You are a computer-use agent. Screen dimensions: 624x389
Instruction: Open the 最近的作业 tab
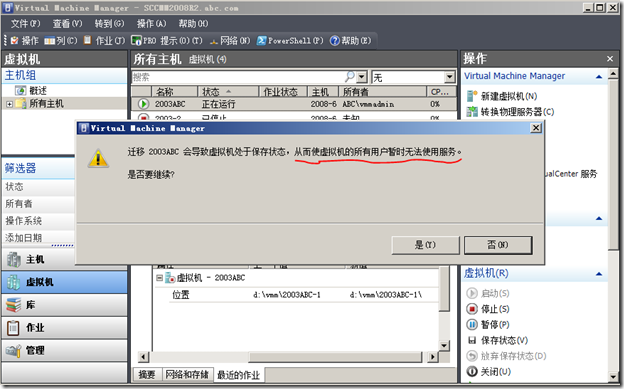coord(238,375)
